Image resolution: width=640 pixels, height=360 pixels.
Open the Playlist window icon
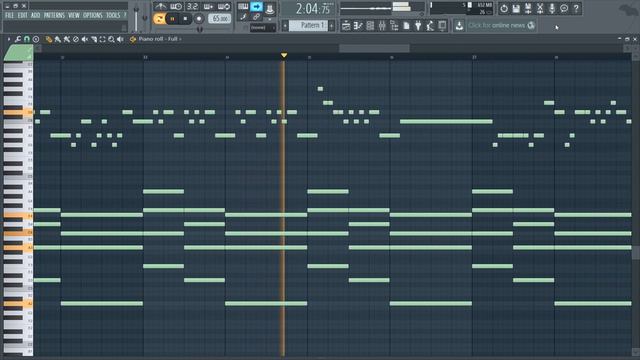346,26
